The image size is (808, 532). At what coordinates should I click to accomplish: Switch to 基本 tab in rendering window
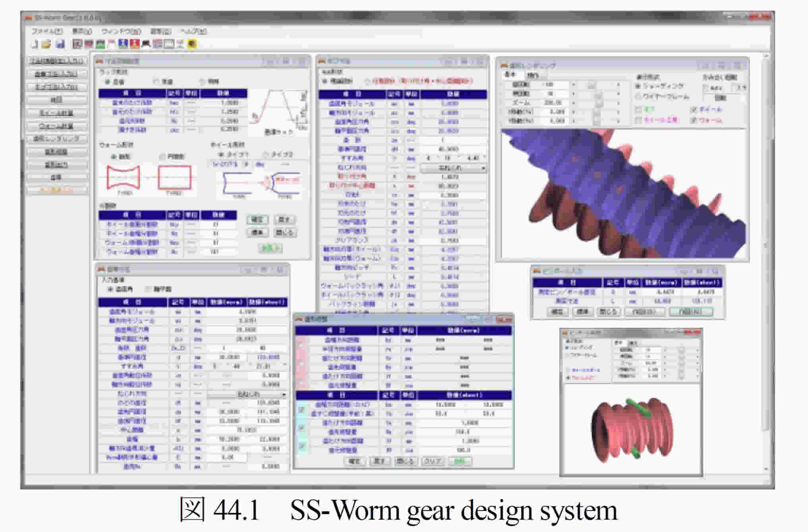pyautogui.click(x=510, y=75)
